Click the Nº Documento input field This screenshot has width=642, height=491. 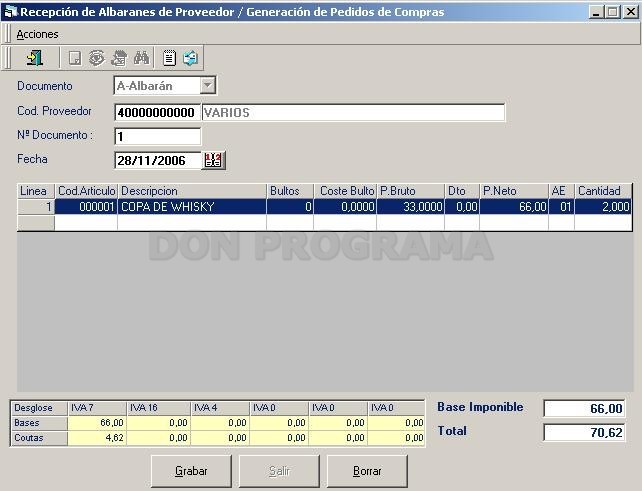coord(158,136)
